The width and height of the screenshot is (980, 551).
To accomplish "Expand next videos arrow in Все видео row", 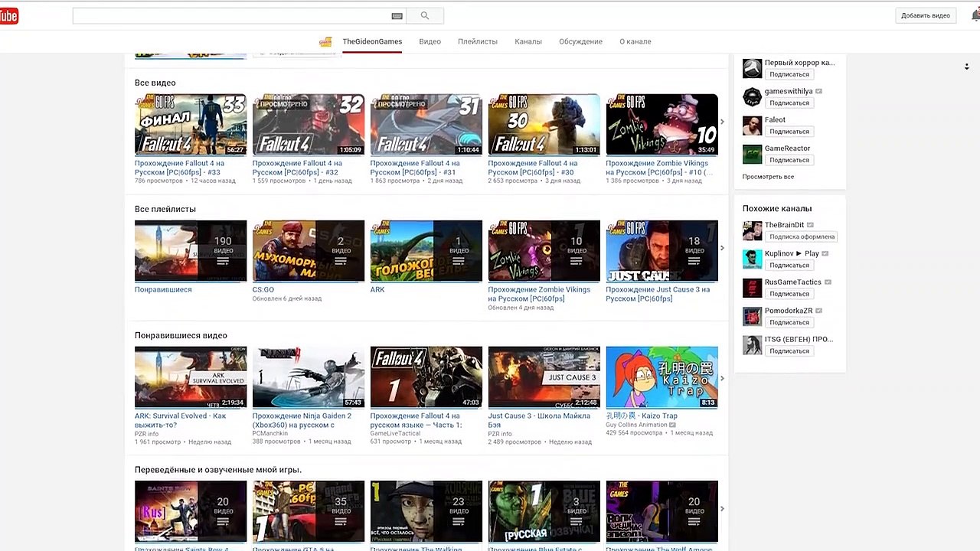I will click(722, 122).
